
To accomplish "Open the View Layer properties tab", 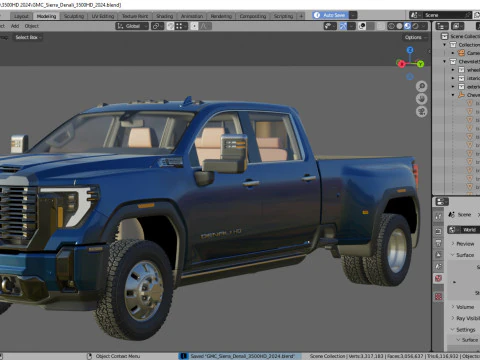I will [438, 255].
